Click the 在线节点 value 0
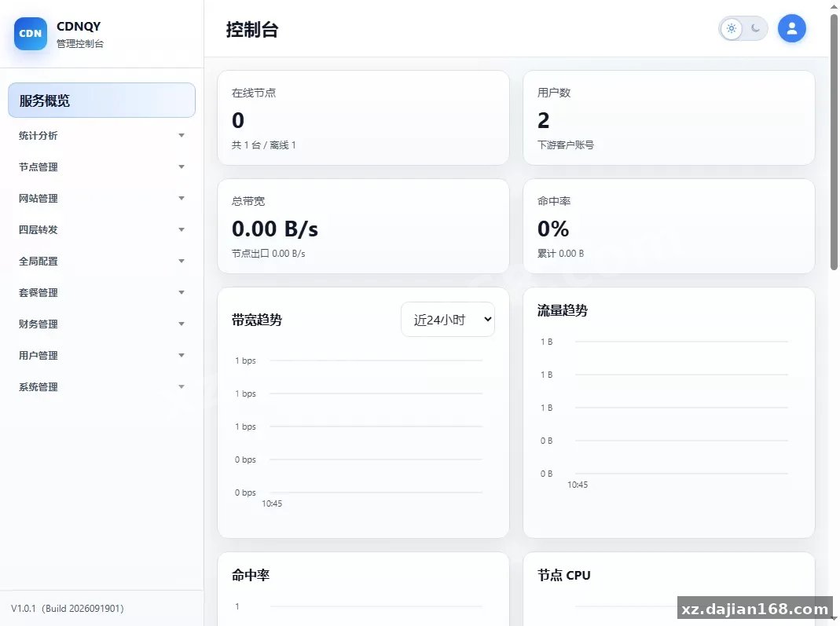 pos(238,120)
